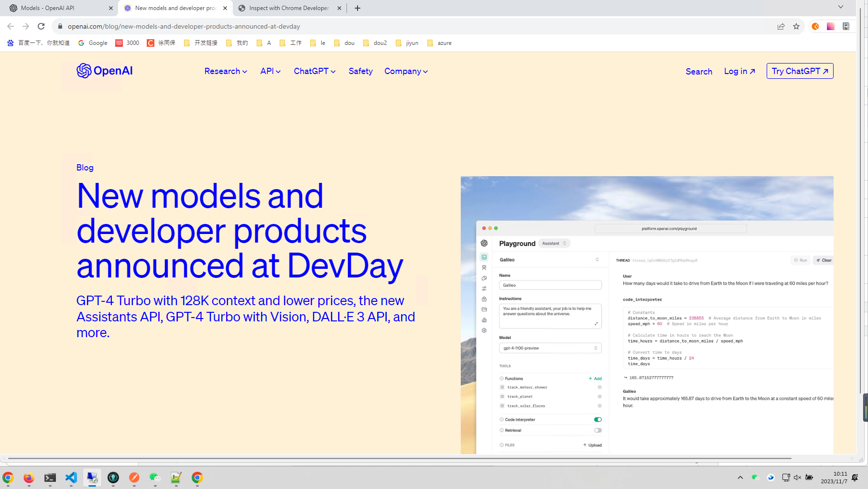The height and width of the screenshot is (489, 868).
Task: Click the Try ChatGPT button
Action: click(800, 71)
